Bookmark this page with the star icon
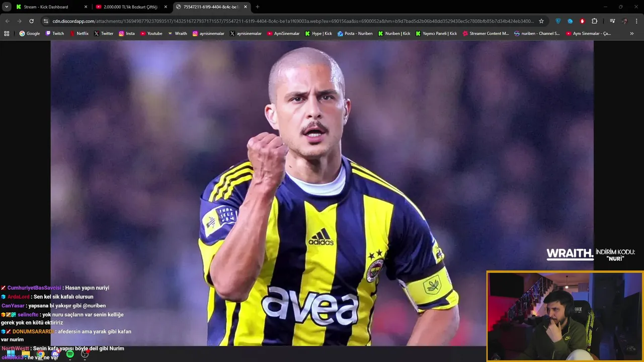 (x=541, y=21)
